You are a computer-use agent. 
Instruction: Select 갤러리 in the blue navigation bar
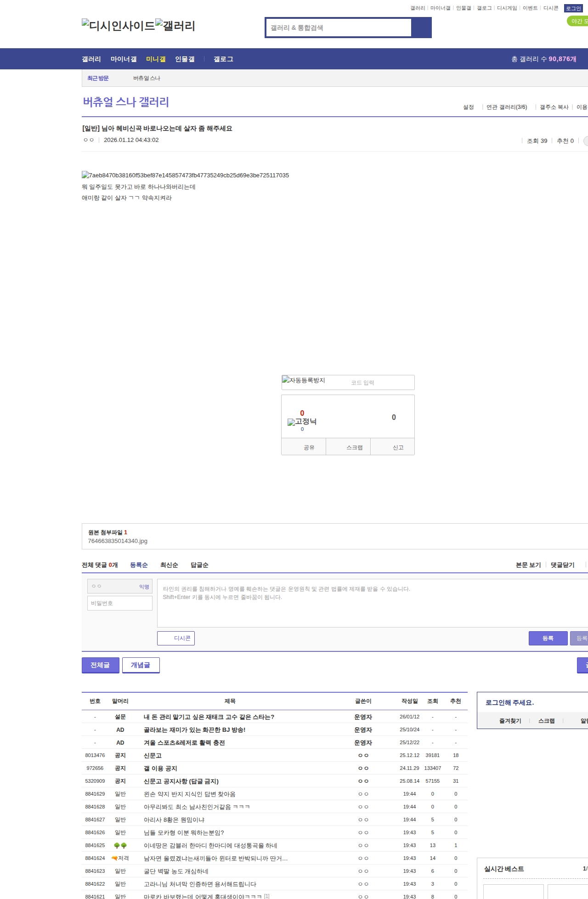coord(91,59)
